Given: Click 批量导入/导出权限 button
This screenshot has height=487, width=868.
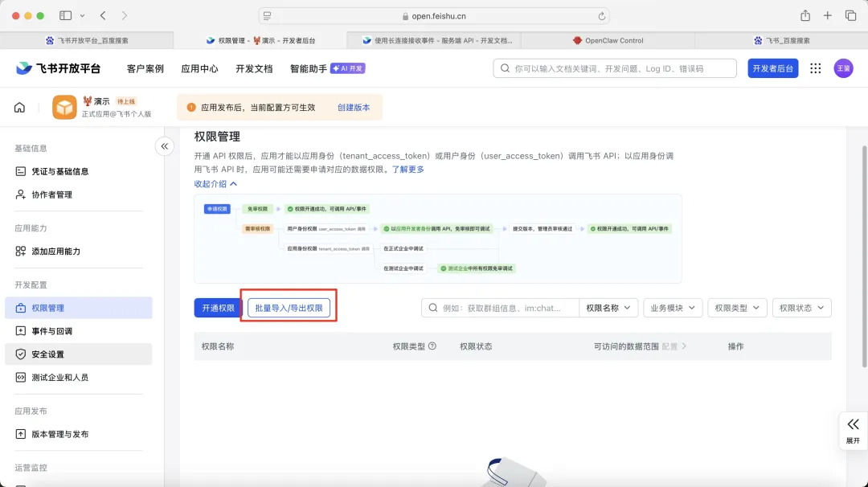Looking at the screenshot, I should tap(289, 308).
